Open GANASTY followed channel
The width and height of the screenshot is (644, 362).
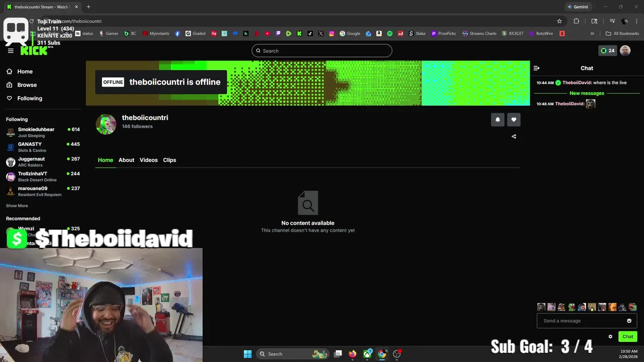43,147
